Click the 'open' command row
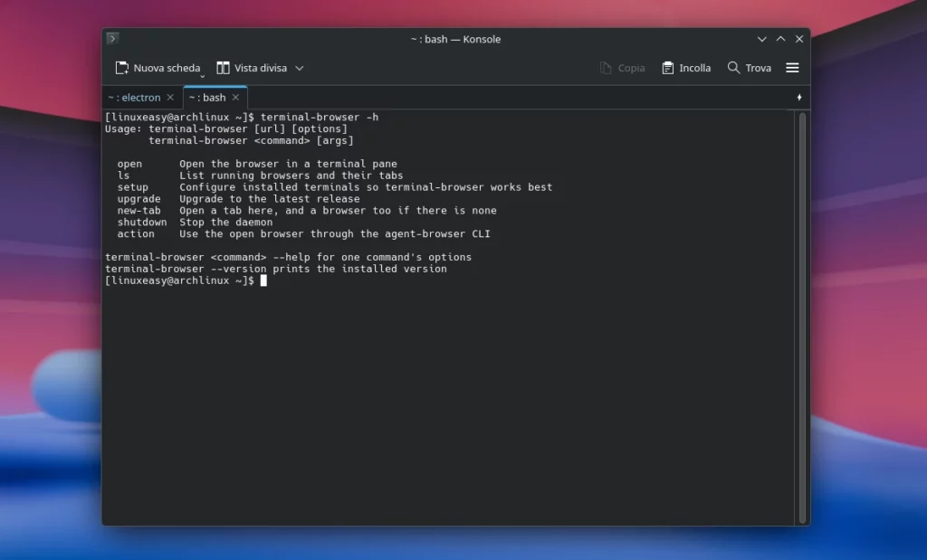The image size is (927, 560). [x=257, y=164]
